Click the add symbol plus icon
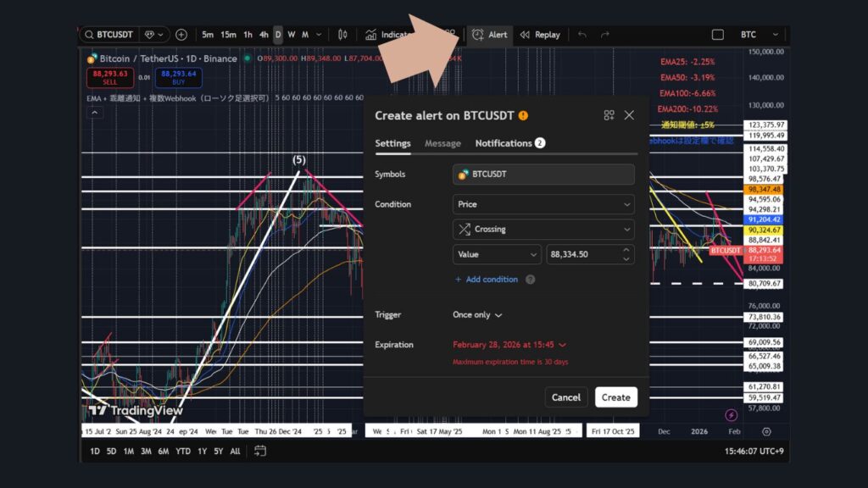The height and width of the screenshot is (488, 868). [181, 35]
